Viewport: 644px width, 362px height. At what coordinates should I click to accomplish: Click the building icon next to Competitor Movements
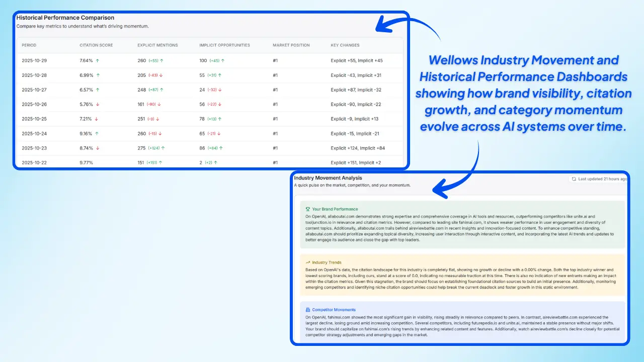pyautogui.click(x=307, y=309)
